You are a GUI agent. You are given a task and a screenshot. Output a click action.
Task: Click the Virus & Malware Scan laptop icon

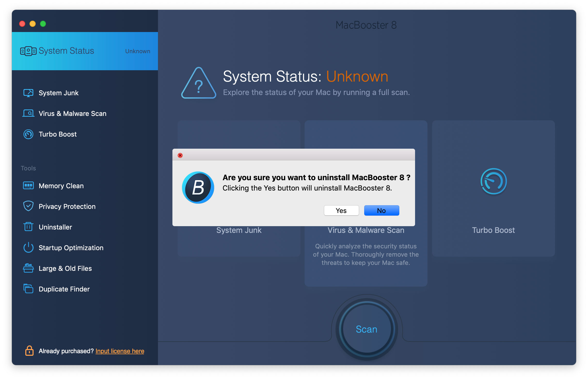[x=28, y=114]
